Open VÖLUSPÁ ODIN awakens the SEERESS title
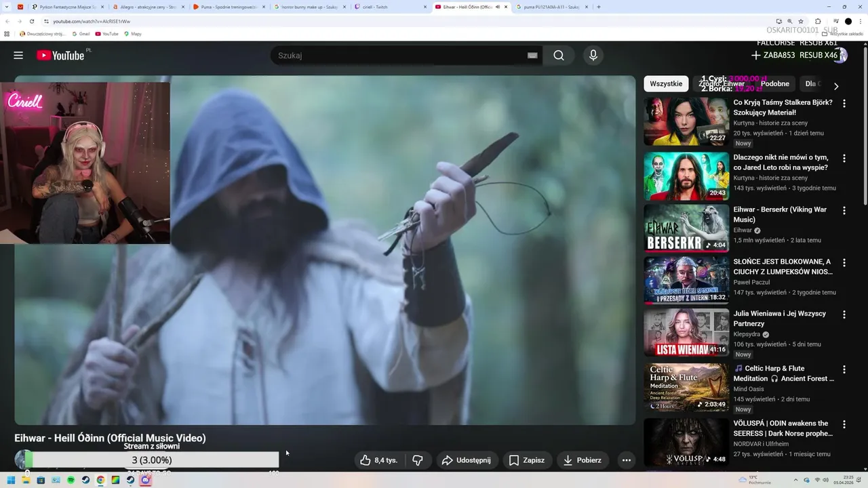The image size is (868, 488). (x=783, y=428)
